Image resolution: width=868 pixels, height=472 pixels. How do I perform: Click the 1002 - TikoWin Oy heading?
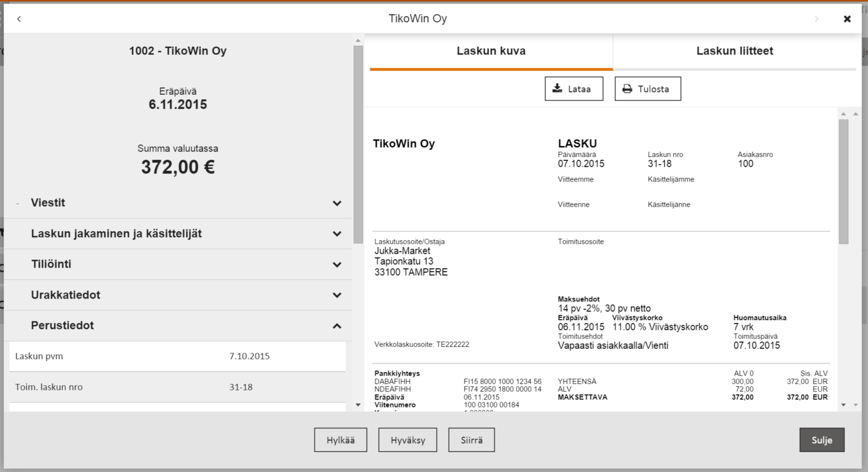(x=178, y=51)
